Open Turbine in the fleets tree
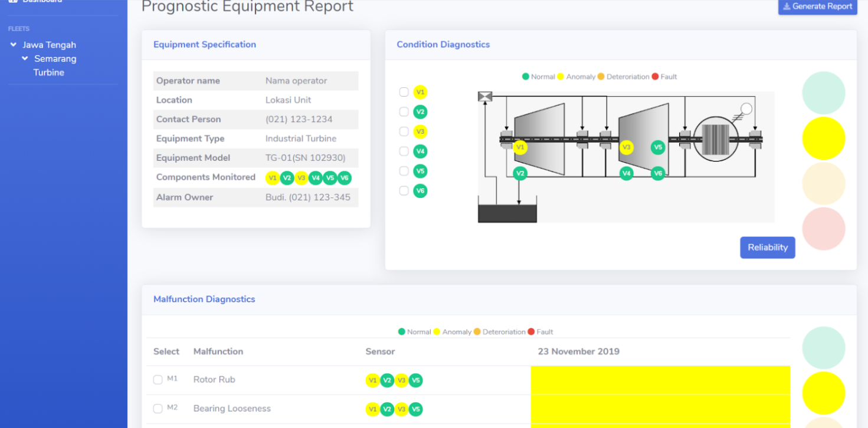Screen dimensions: 868x428 pos(49,73)
